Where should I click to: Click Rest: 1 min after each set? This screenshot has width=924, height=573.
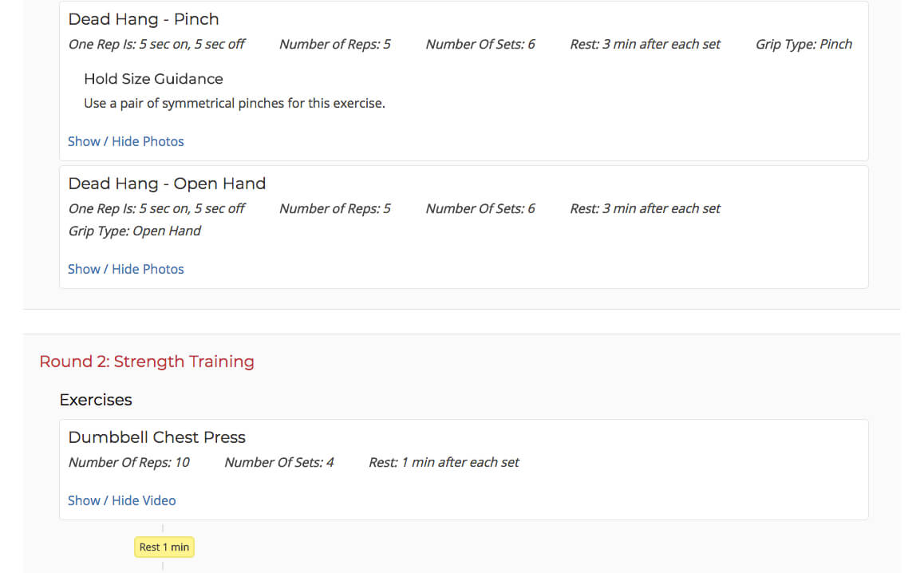point(444,463)
